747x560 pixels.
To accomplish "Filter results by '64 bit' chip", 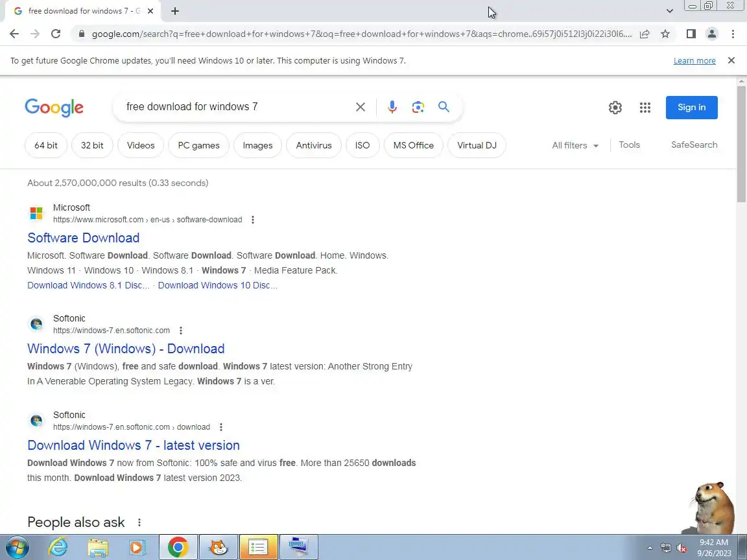I will (x=46, y=145).
